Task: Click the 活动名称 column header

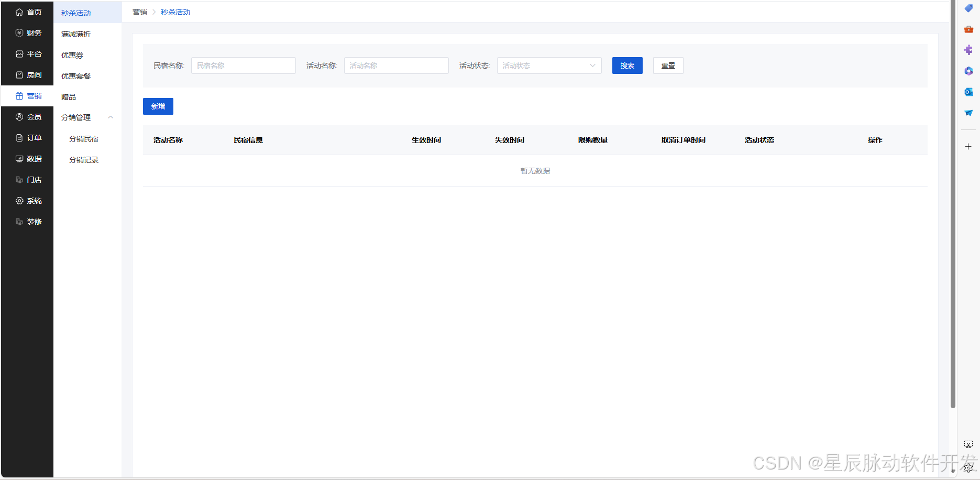Action: [x=168, y=140]
